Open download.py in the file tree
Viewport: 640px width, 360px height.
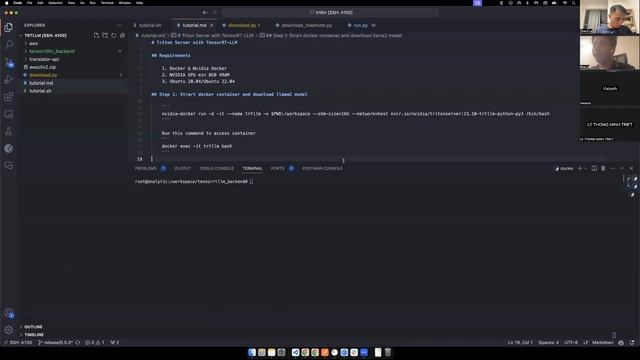tap(43, 75)
